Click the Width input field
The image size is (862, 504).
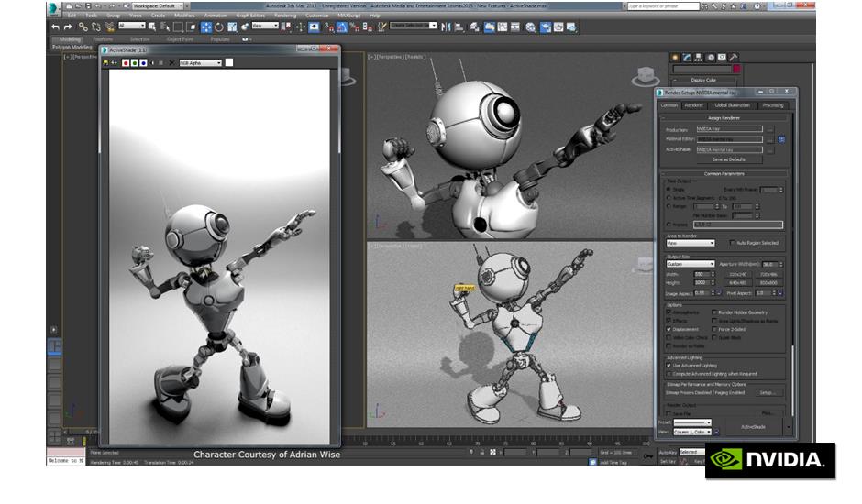click(x=702, y=274)
